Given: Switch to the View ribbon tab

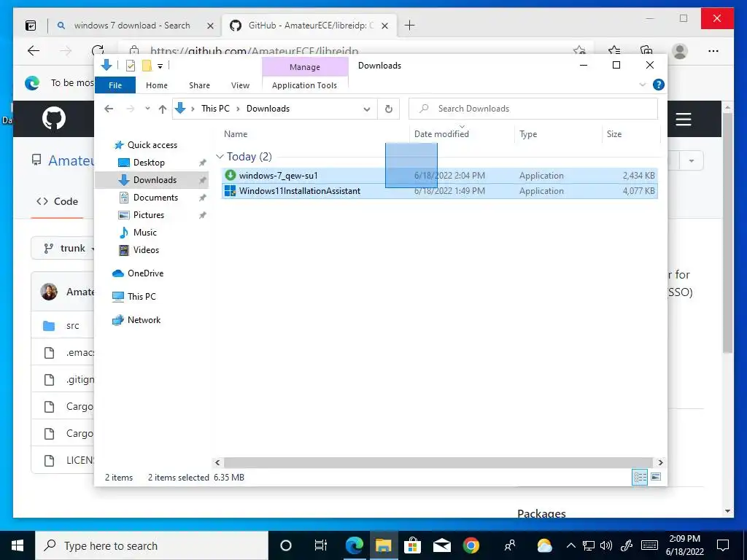Looking at the screenshot, I should click(240, 85).
